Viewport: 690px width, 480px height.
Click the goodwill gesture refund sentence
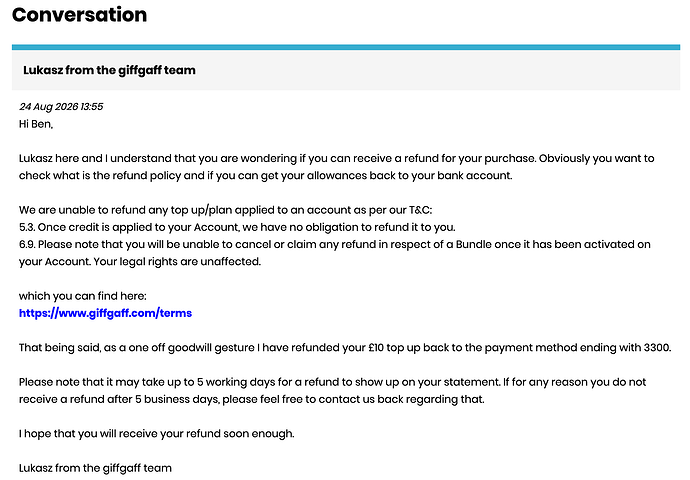coord(345,348)
